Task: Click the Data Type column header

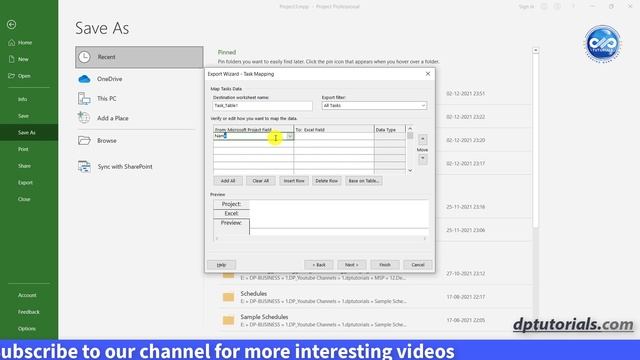Action: coord(389,129)
